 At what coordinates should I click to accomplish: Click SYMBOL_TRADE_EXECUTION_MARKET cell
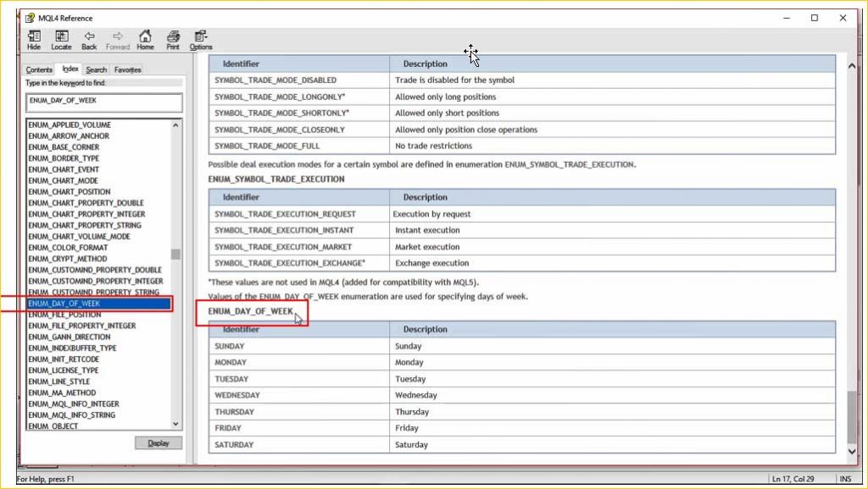tap(299, 247)
